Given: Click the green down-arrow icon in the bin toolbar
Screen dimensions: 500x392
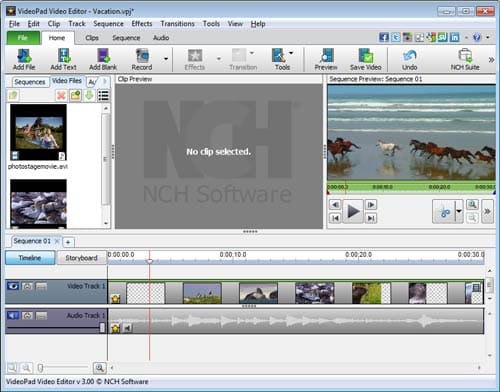Looking at the screenshot, I should click(89, 96).
